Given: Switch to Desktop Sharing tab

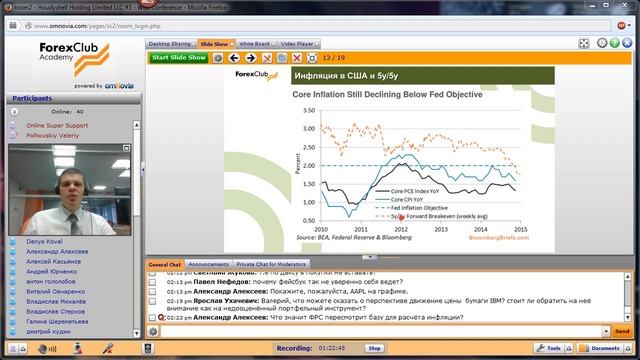Looking at the screenshot, I should click(x=171, y=44).
